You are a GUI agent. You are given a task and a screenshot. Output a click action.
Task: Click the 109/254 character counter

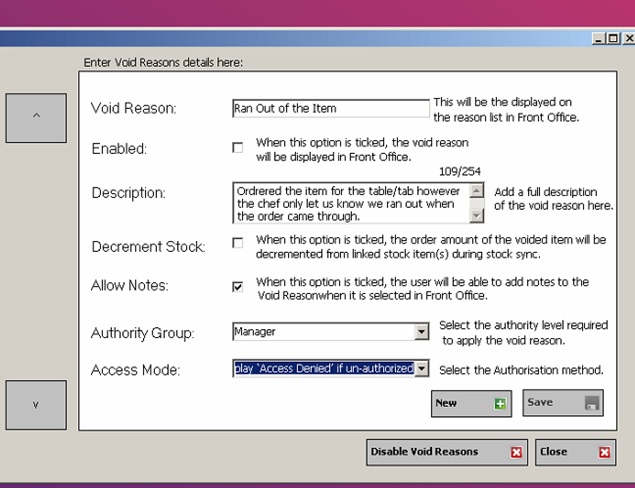click(x=460, y=172)
